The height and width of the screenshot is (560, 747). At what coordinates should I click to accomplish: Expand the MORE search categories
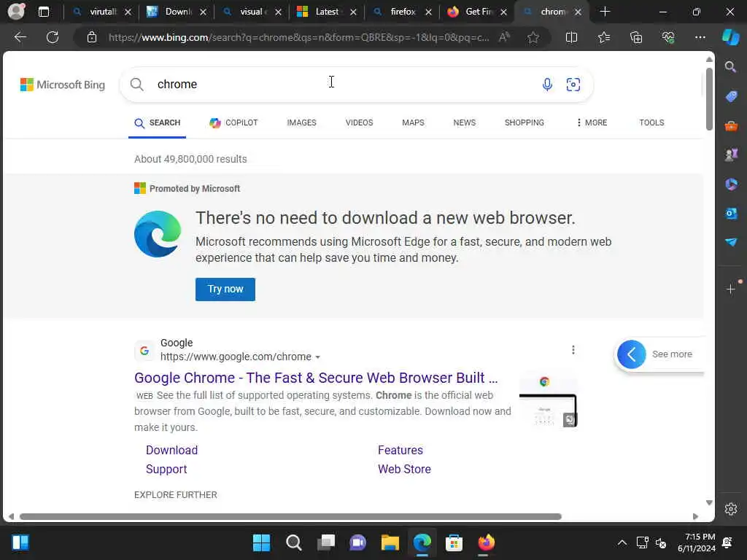(x=591, y=122)
